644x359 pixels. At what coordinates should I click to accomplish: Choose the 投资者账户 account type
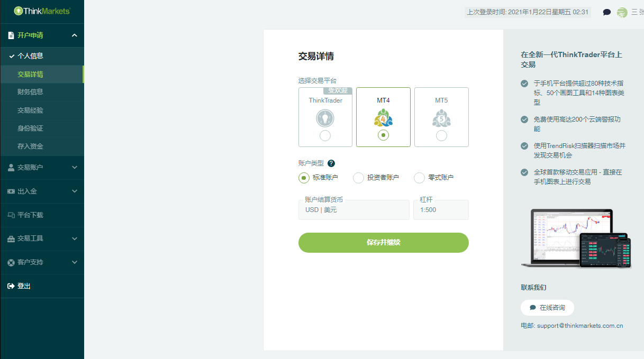coord(358,178)
